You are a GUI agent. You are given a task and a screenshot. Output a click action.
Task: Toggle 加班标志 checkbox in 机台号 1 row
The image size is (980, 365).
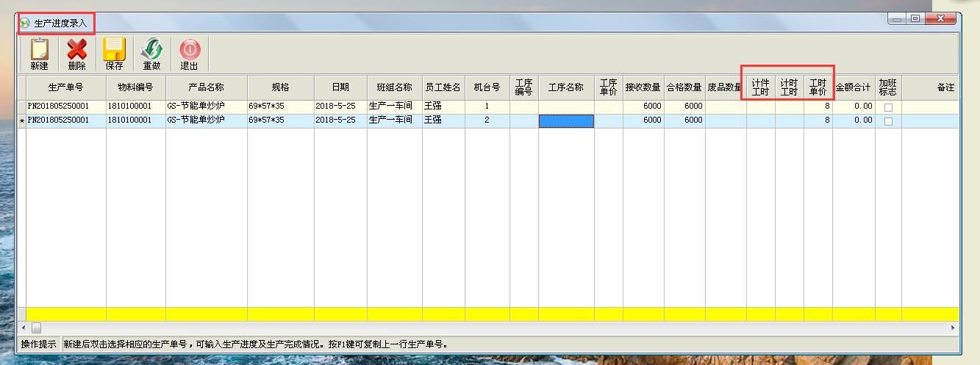pos(888,107)
